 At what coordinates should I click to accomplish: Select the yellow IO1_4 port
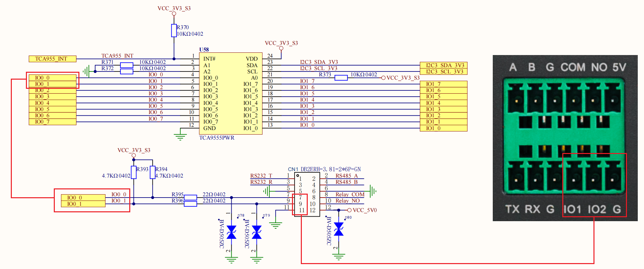click(x=444, y=103)
